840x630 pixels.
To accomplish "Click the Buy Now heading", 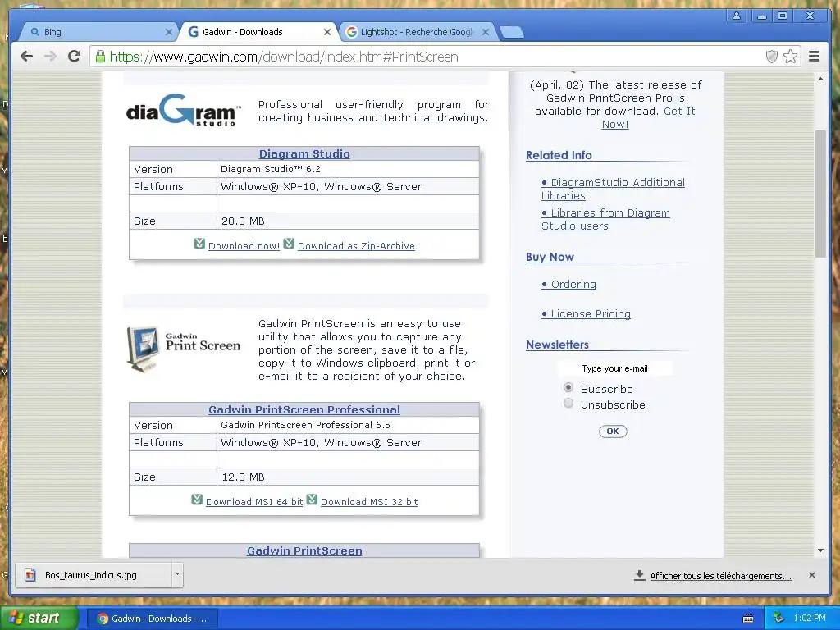I will 550,257.
